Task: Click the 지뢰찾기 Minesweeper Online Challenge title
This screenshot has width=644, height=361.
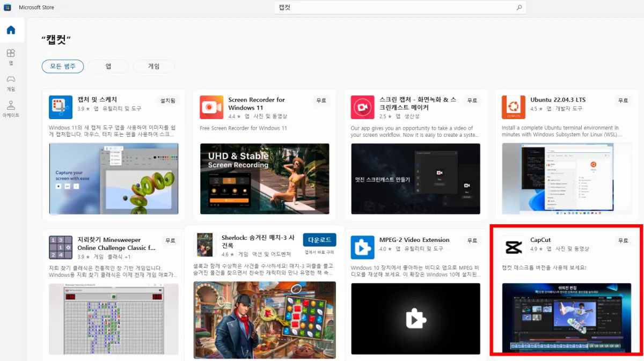Action: coord(116,244)
